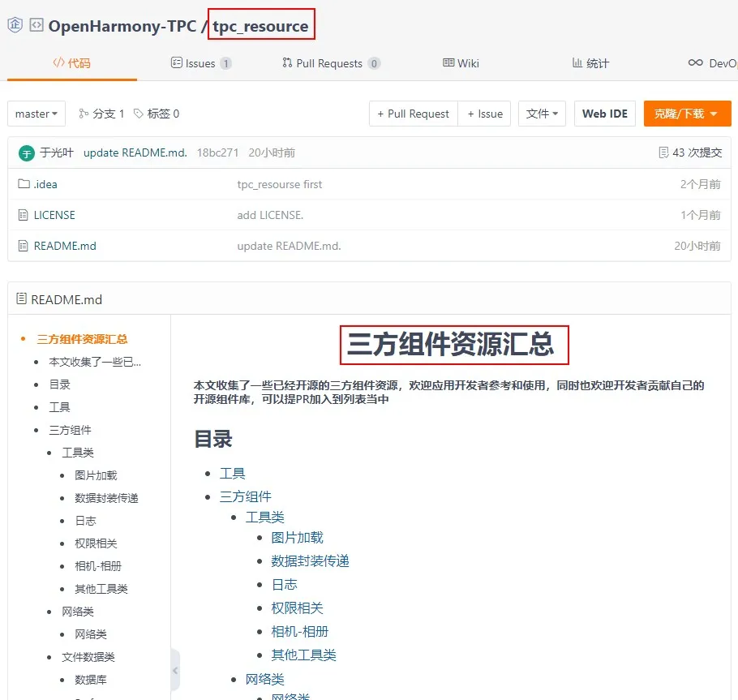Follow the 三方组件 link in 目录

[x=245, y=496]
